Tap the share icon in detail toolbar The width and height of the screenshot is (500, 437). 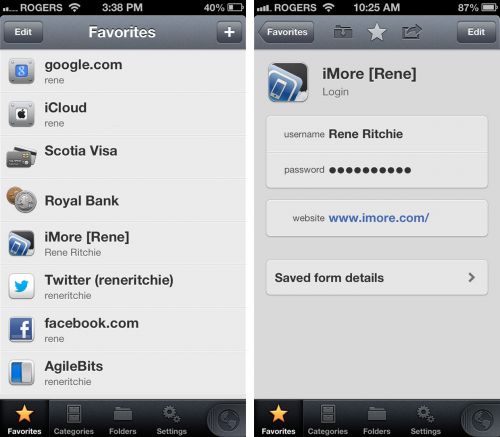point(412,32)
